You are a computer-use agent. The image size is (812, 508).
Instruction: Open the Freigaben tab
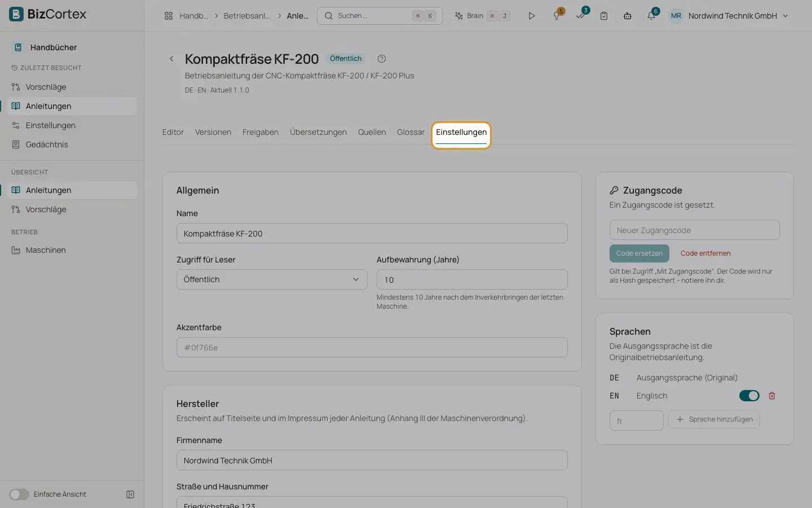(x=261, y=132)
